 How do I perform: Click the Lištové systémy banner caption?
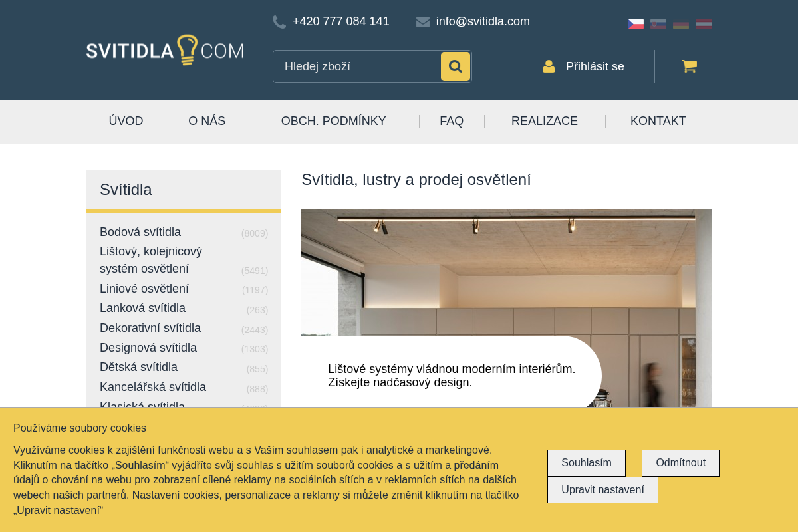click(x=452, y=376)
